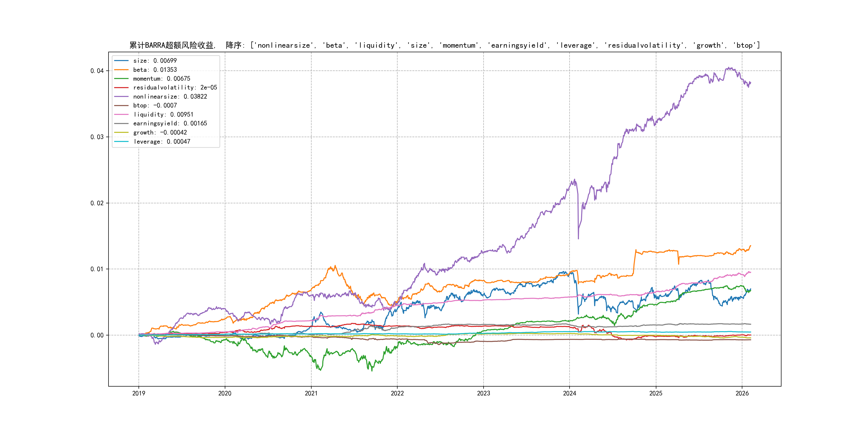Click the orange beta line step-up in late 2024
Screen dimensions: 868x434
click(634, 261)
